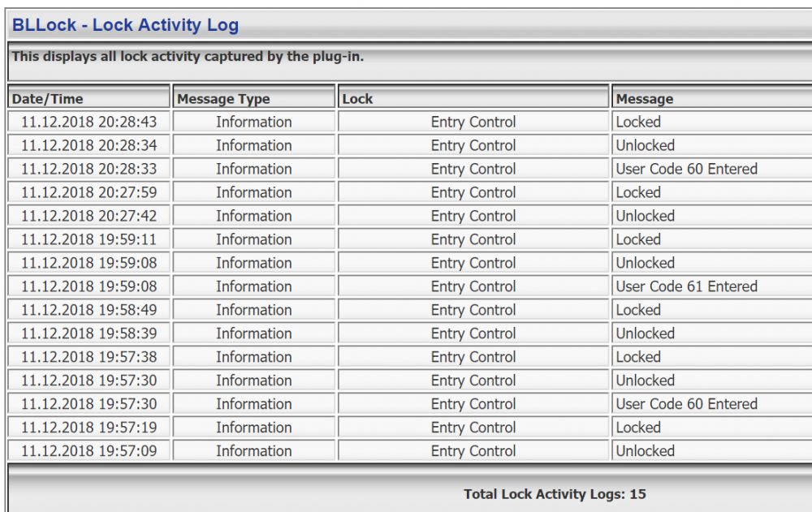Click the Message Type column header
Viewport: 812px width, 512px height.
pos(223,99)
